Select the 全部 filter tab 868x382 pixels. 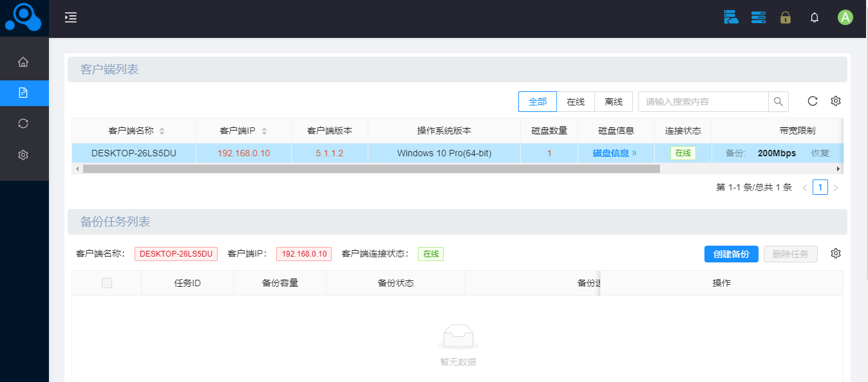[537, 102]
